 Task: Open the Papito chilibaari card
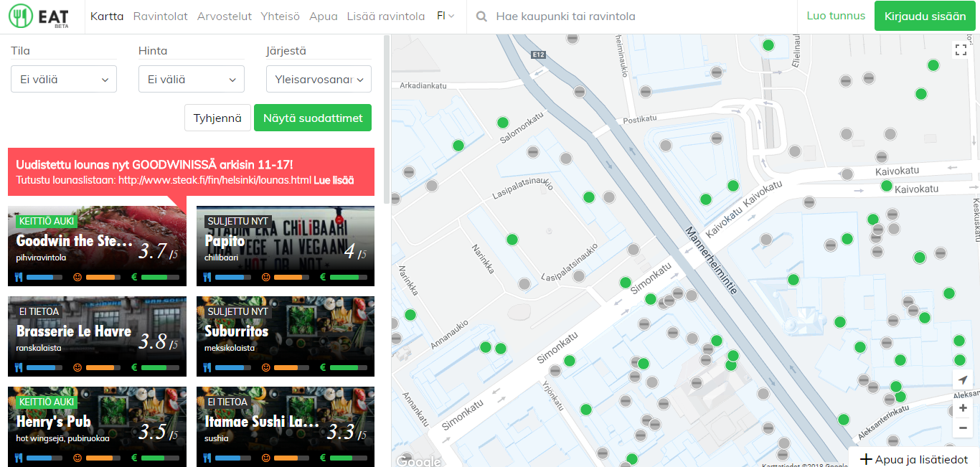286,246
